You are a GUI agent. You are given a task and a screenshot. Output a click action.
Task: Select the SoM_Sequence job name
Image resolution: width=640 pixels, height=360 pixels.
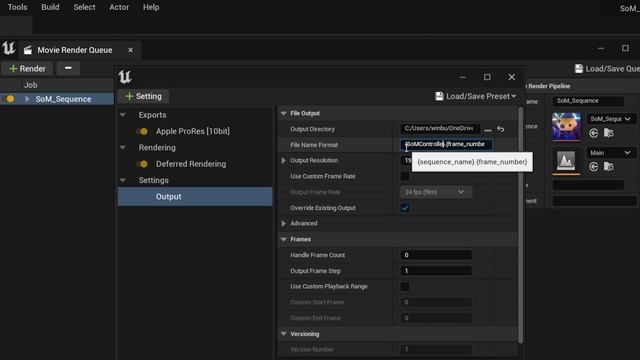click(x=63, y=99)
